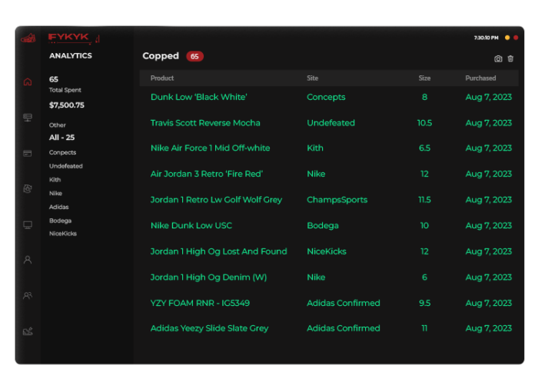Open Travis Scott Reverse Mocha entry
Viewport: 538px width, 392px height.
click(x=205, y=123)
